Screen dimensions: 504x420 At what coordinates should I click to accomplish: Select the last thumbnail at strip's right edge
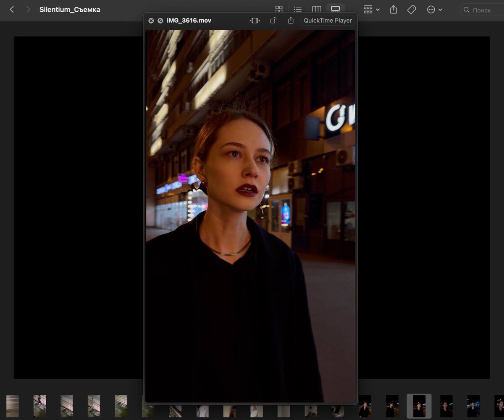point(499,406)
